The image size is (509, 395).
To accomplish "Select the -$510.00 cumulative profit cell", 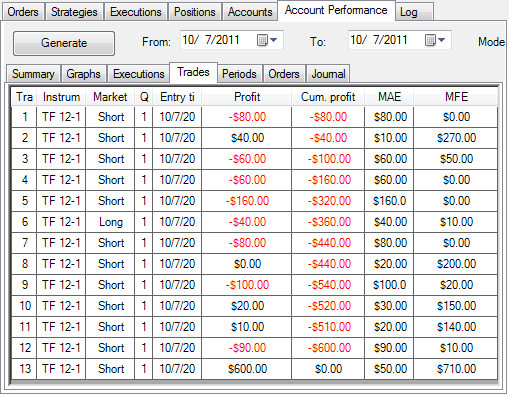I will pos(328,327).
